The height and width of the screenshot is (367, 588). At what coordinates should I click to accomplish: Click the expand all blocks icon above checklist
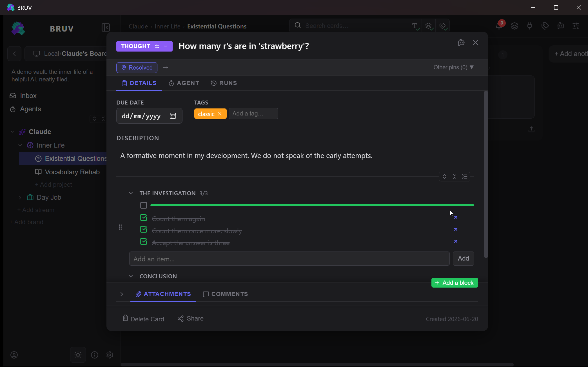[x=444, y=177]
